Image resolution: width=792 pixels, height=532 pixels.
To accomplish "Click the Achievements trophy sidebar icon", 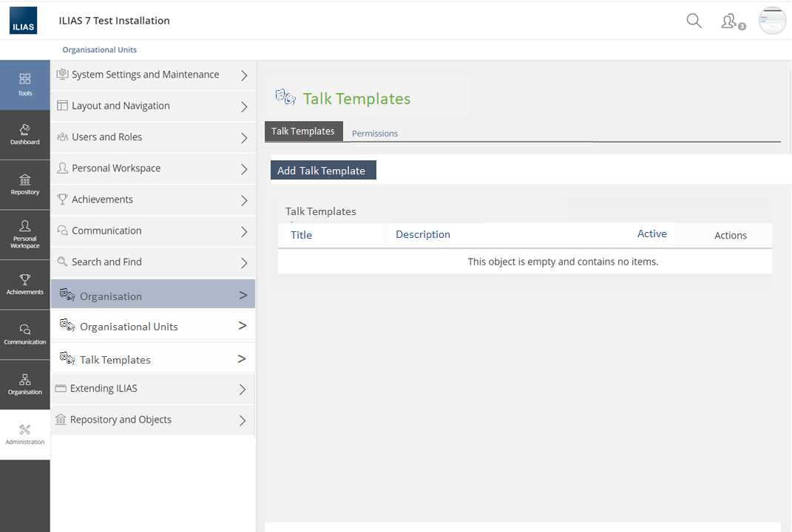I will pyautogui.click(x=24, y=284).
